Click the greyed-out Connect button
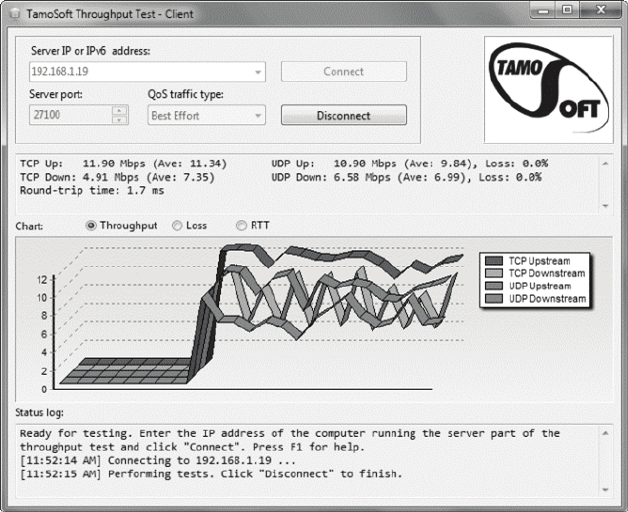 [x=344, y=72]
